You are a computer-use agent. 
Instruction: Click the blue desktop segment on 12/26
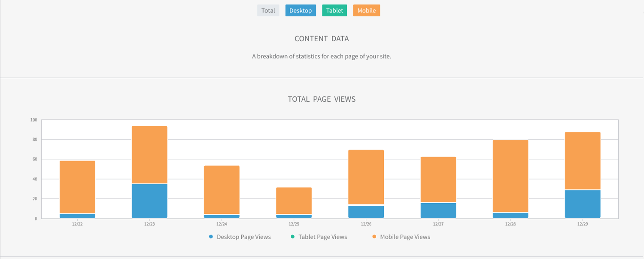click(366, 212)
